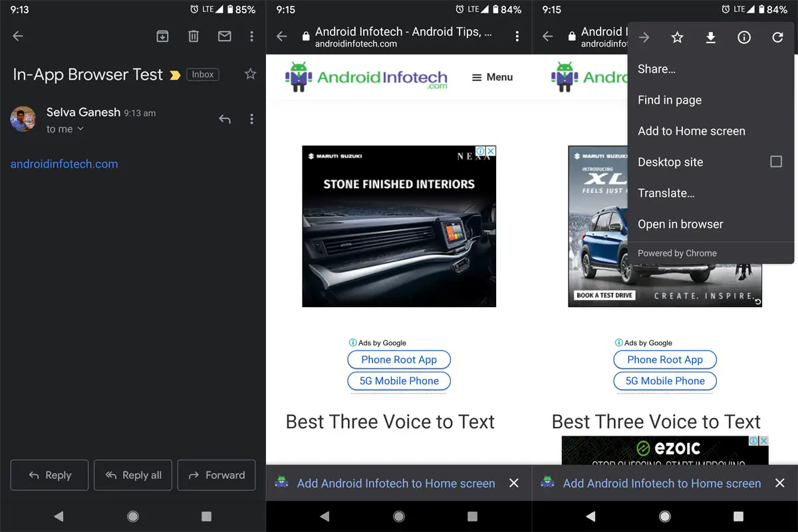
Task: Click 'Add Android Infotech to Home screen', middle
Action: tap(396, 483)
